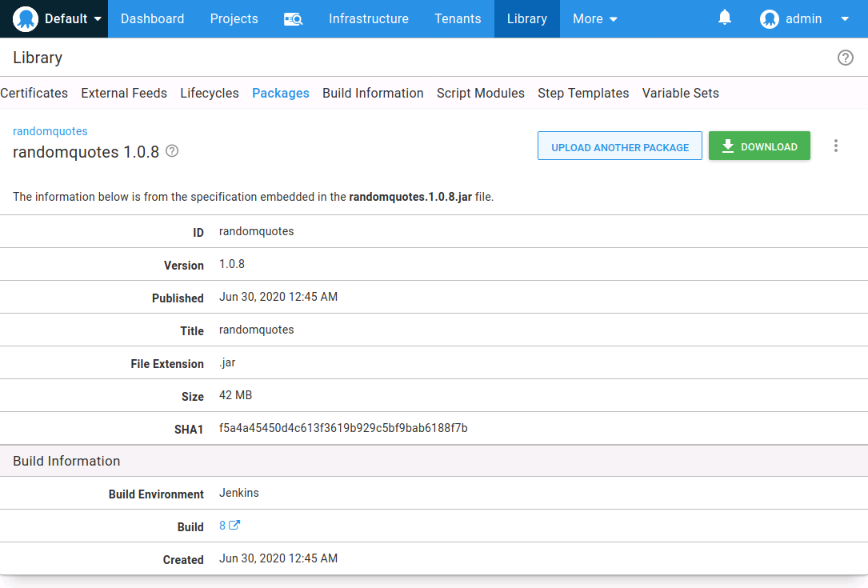Click the admin user avatar icon
Viewport: 868px width, 588px height.
(770, 19)
